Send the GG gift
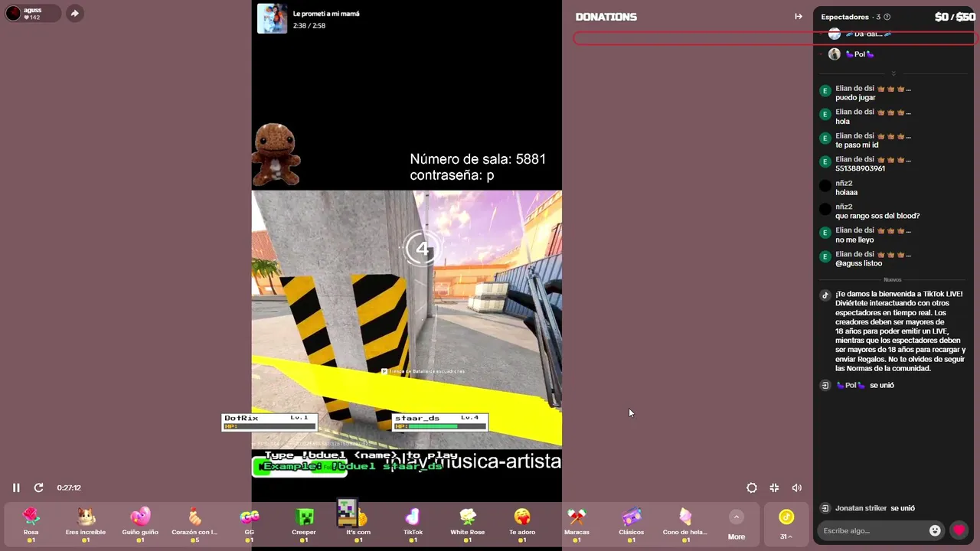Screen dimensions: 980x551 click(x=249, y=524)
